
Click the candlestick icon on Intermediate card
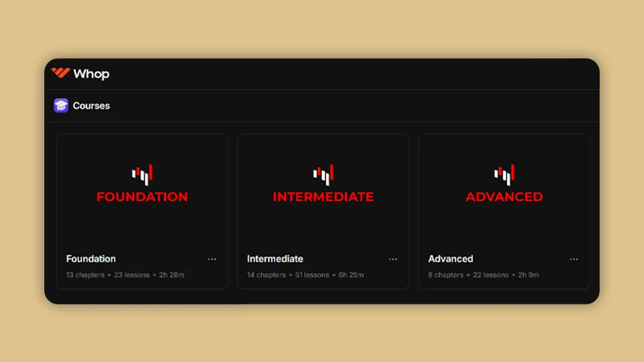pos(323,174)
